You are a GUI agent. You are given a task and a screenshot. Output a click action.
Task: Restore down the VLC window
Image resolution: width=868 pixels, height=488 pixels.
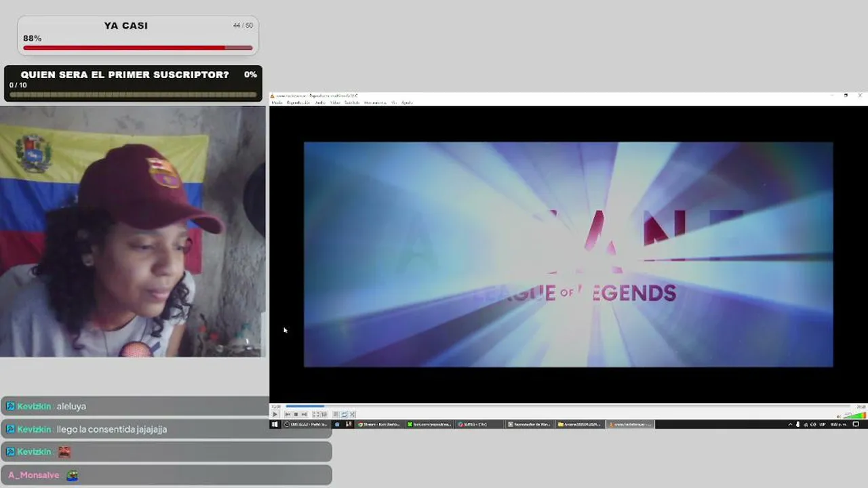pyautogui.click(x=846, y=96)
